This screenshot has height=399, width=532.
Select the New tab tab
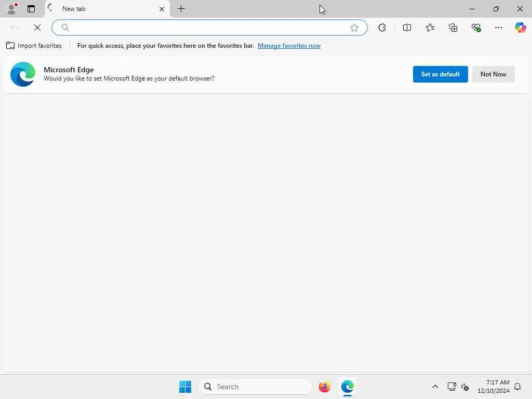(107, 9)
